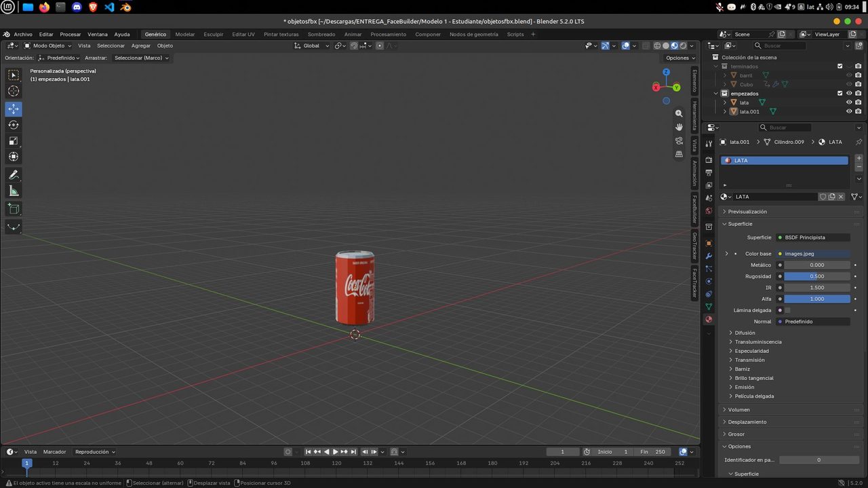Uncheck the terminados collection checkbox
The image size is (868, 488).
tap(840, 67)
